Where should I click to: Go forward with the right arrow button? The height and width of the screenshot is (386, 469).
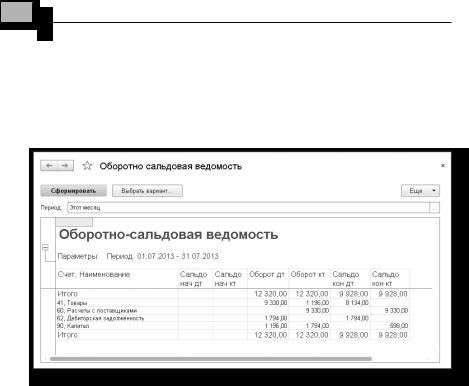[66, 166]
